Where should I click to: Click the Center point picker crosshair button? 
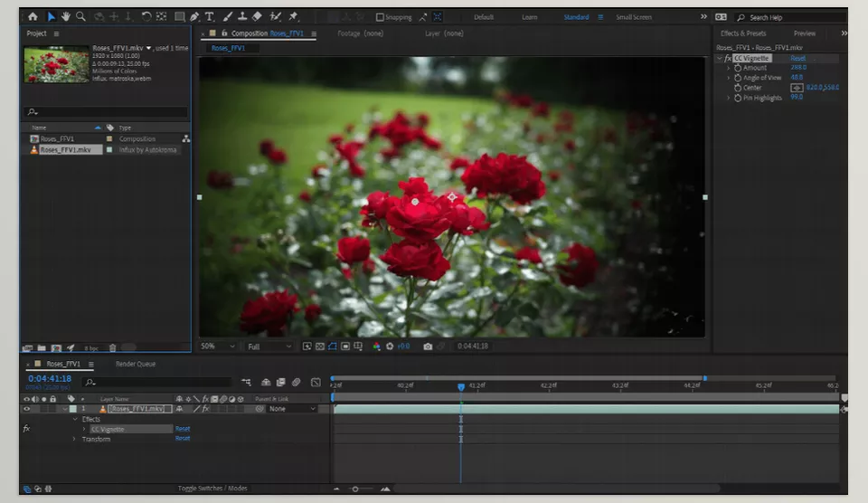tap(797, 88)
